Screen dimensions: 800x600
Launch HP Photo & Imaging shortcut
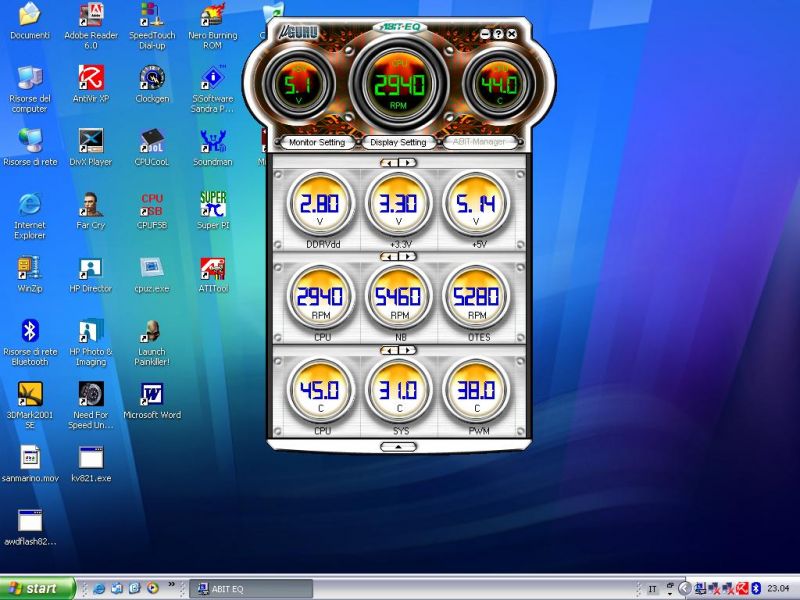[x=91, y=342]
